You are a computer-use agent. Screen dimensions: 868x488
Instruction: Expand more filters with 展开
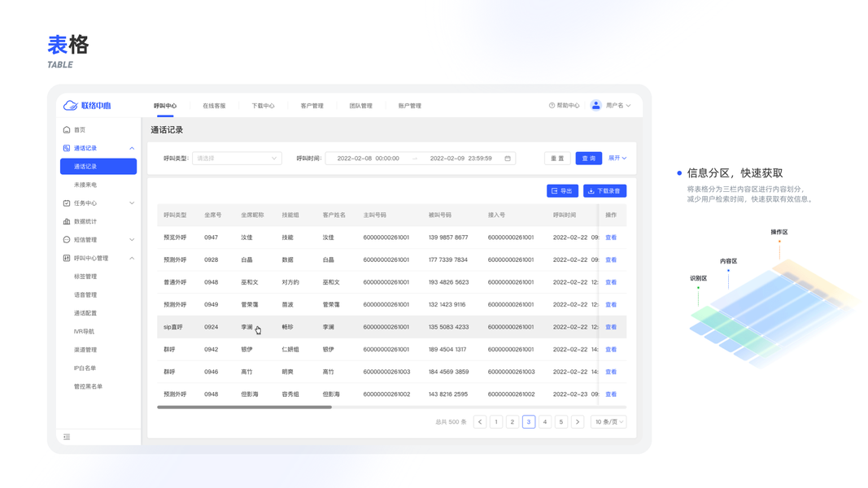tap(617, 159)
